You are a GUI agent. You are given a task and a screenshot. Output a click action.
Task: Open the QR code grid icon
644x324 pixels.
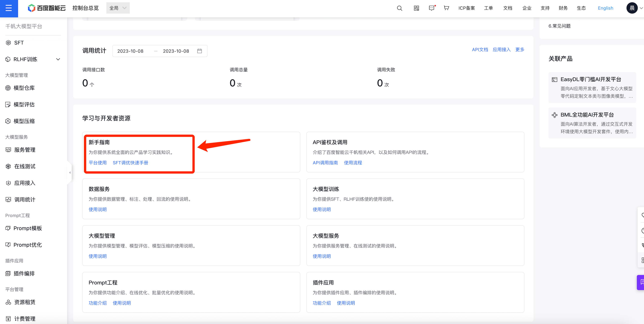tap(416, 8)
